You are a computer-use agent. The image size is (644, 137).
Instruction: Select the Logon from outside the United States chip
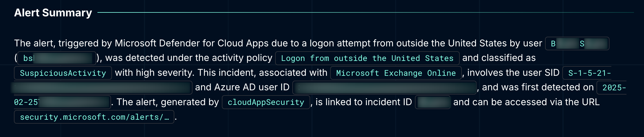tap(367, 58)
